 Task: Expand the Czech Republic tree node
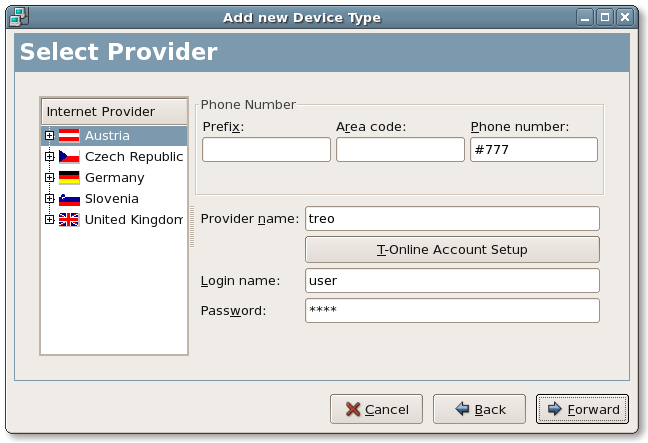click(x=50, y=157)
